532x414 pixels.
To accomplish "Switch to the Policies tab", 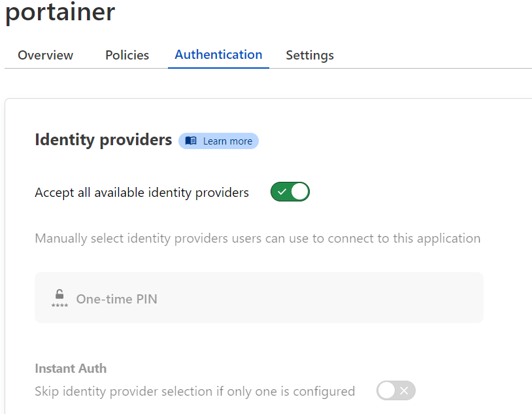I will tap(127, 56).
